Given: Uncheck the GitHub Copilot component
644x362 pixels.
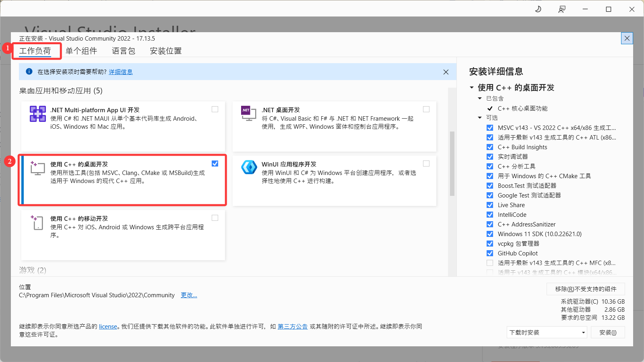Looking at the screenshot, I should click(x=490, y=253).
